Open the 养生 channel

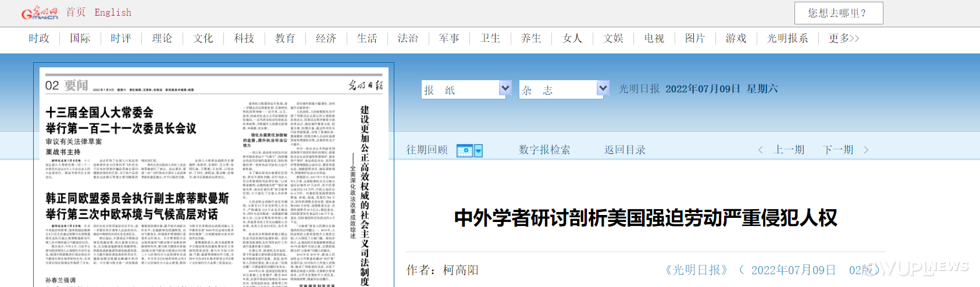(531, 38)
